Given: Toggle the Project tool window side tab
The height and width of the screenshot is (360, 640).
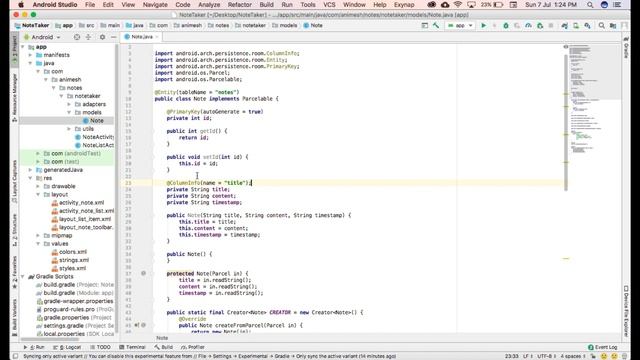Looking at the screenshot, I should coord(14,49).
